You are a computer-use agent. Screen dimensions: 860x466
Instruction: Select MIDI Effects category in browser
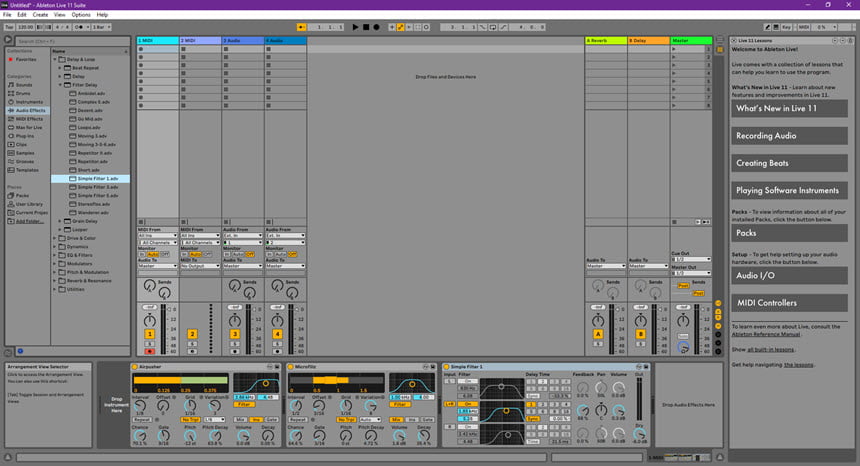click(29, 119)
